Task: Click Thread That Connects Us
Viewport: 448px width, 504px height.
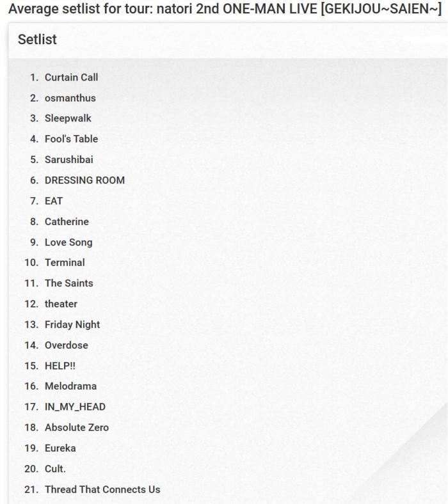Action: click(x=102, y=489)
